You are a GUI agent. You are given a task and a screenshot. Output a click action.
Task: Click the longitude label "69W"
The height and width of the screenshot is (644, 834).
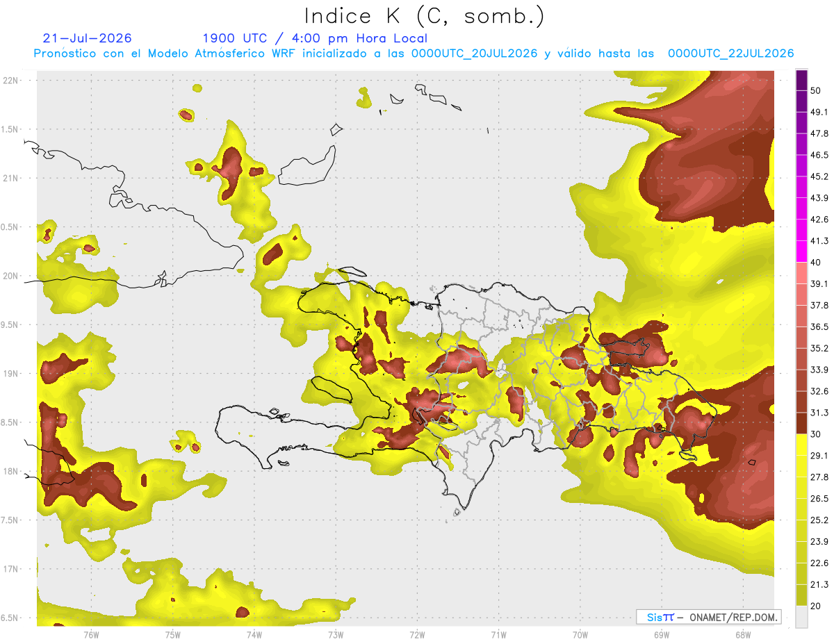pos(662,635)
